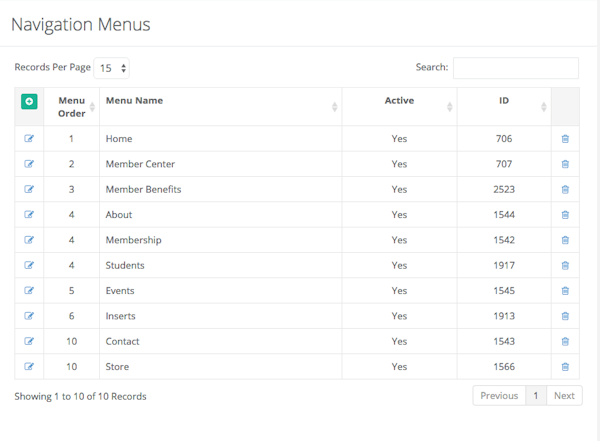Delete the Store menu entry

click(565, 366)
